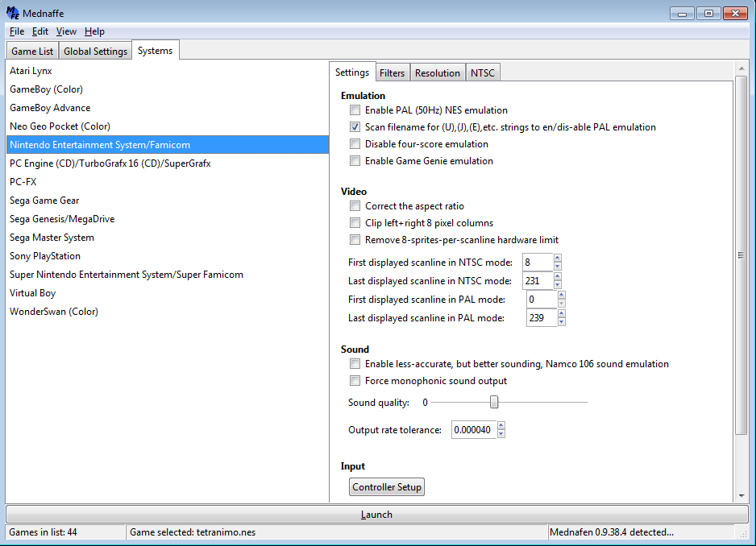Select Virtual Boy system

click(x=168, y=293)
